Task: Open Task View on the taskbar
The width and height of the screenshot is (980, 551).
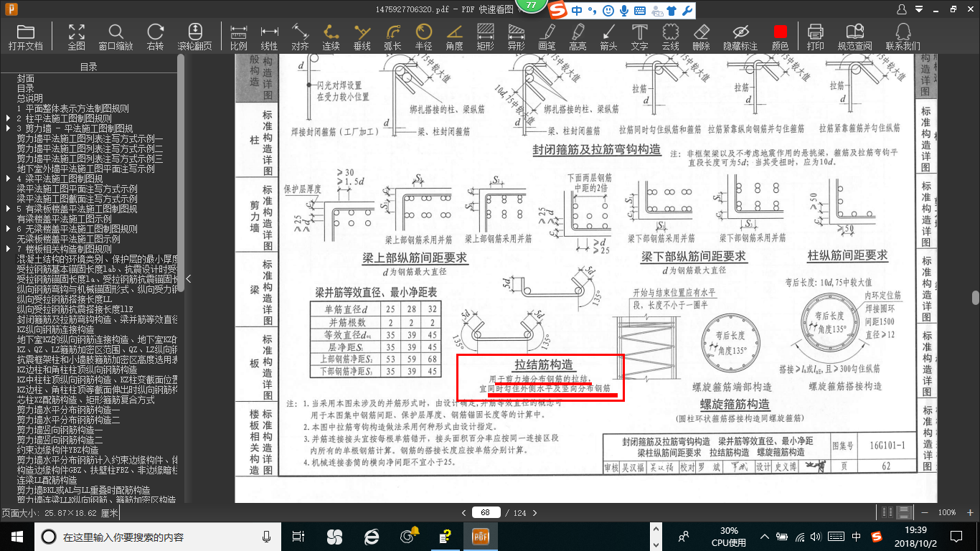Action: (x=298, y=537)
